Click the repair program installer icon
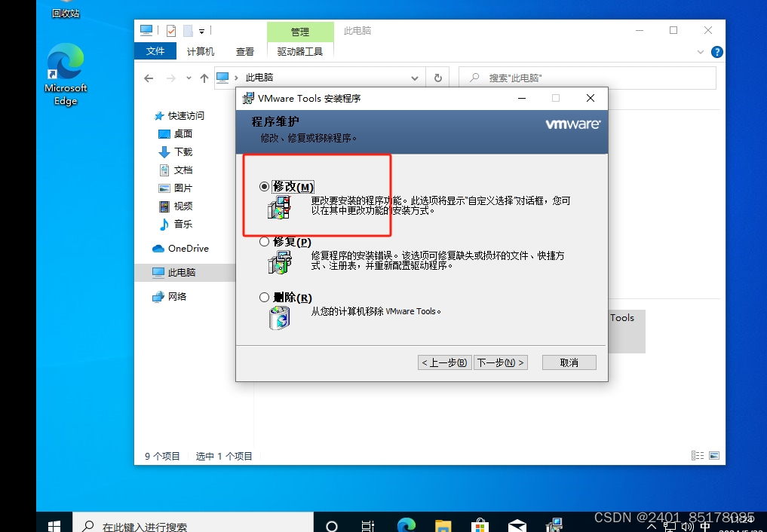 [279, 262]
